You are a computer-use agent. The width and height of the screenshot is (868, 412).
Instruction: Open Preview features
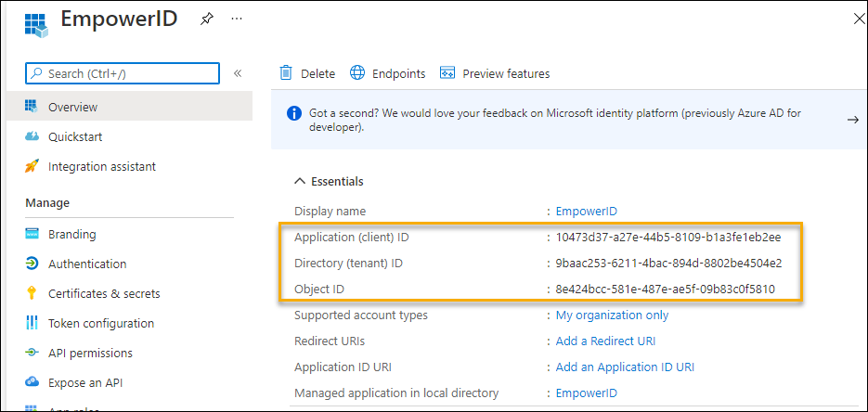pos(495,73)
